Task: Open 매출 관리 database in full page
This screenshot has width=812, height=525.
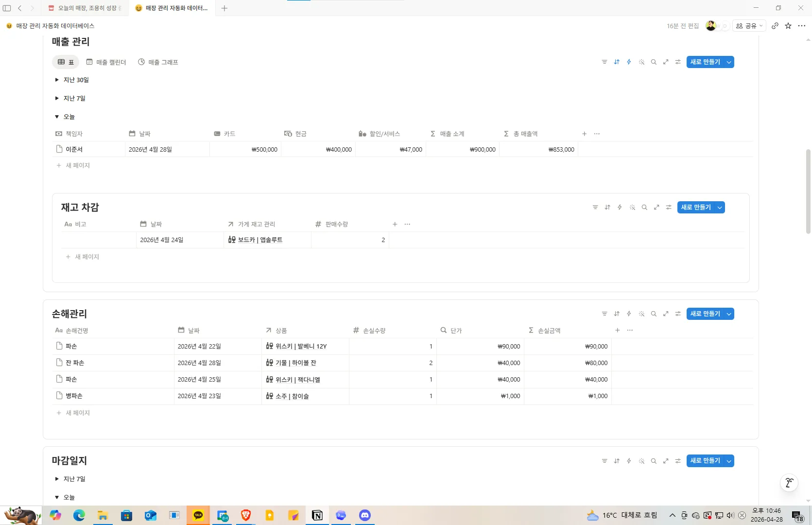Action: pyautogui.click(x=666, y=62)
